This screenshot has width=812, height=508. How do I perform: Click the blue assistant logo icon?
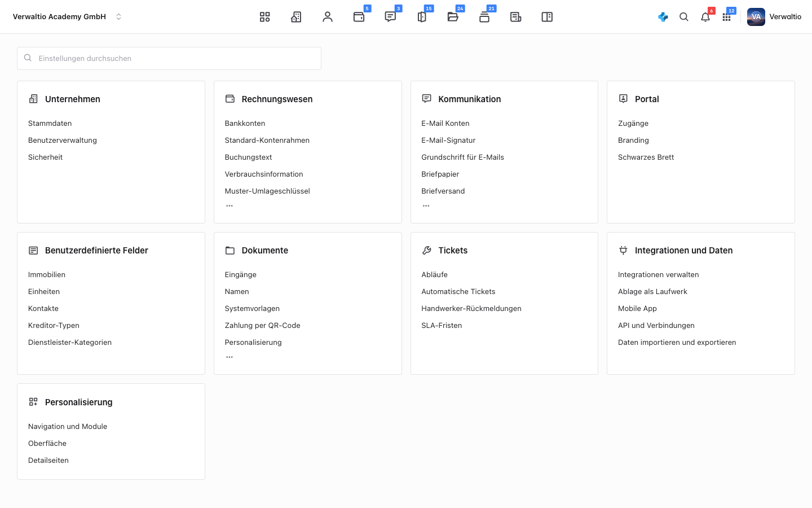click(x=663, y=17)
